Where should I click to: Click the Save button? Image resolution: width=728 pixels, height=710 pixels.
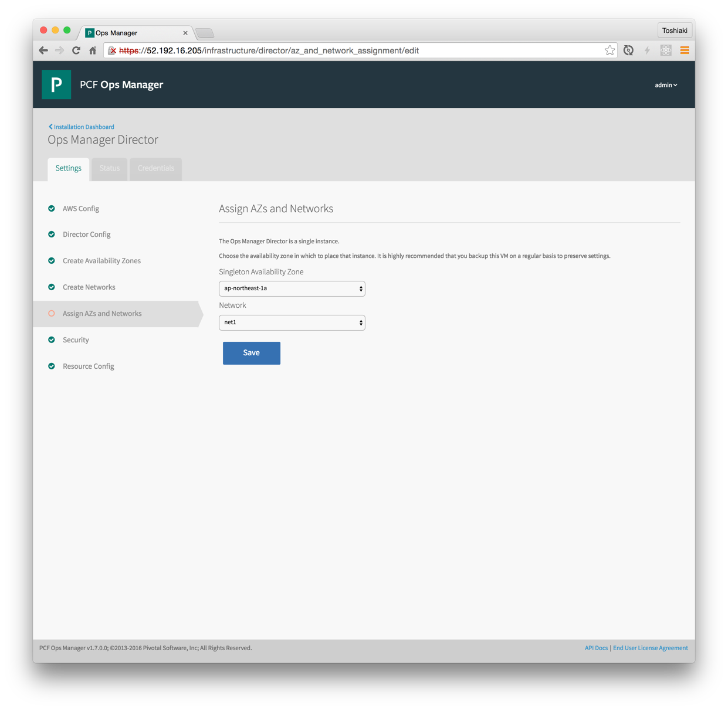tap(252, 353)
